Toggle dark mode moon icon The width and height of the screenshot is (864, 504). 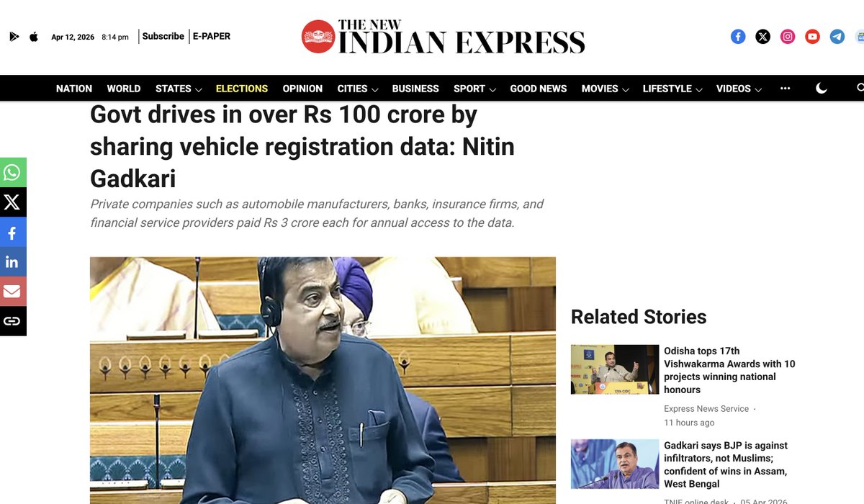click(x=822, y=89)
